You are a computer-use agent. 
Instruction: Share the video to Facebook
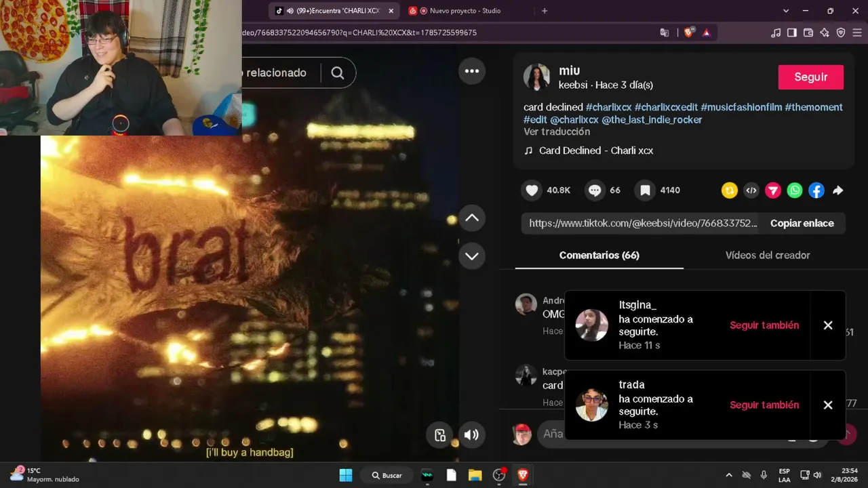click(x=816, y=190)
